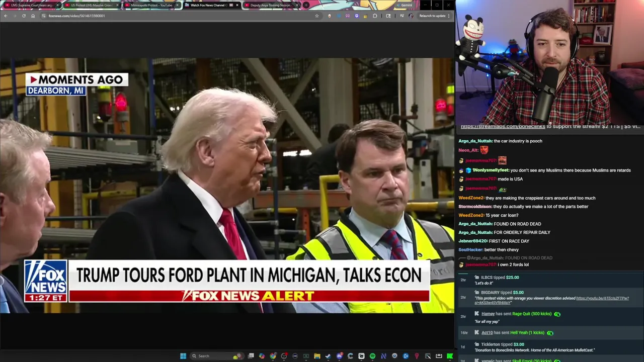The image size is (644, 362).
Task: Close the Minneapolis Protest tab
Action: click(177, 5)
